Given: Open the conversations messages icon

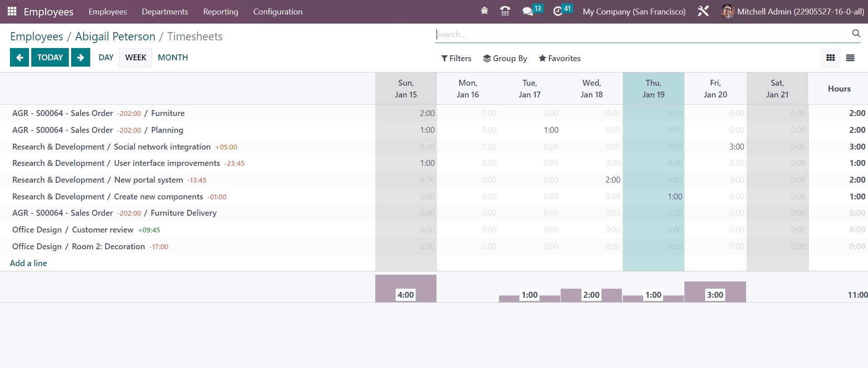Looking at the screenshot, I should (x=528, y=11).
